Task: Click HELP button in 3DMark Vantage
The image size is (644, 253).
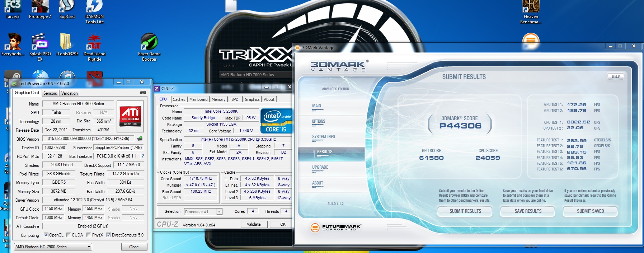Action: tap(616, 76)
